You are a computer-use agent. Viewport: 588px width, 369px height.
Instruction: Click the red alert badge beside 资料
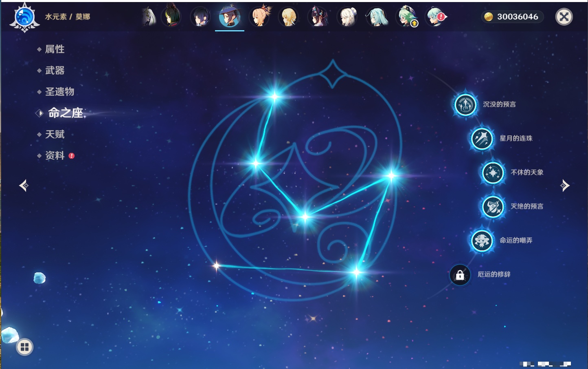point(72,156)
